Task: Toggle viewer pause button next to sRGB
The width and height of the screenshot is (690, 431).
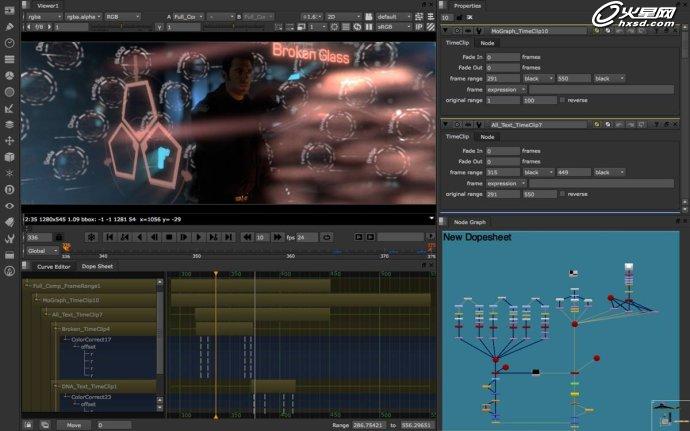Action: point(369,27)
